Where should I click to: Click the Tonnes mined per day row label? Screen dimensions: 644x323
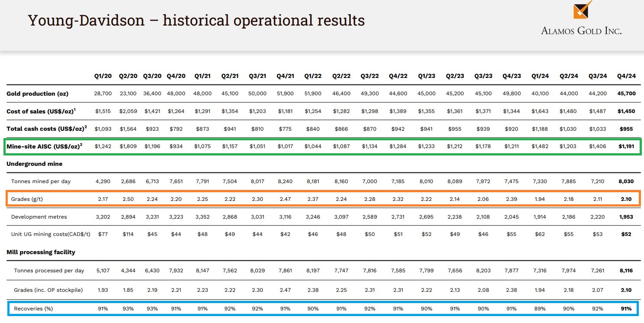click(x=41, y=181)
